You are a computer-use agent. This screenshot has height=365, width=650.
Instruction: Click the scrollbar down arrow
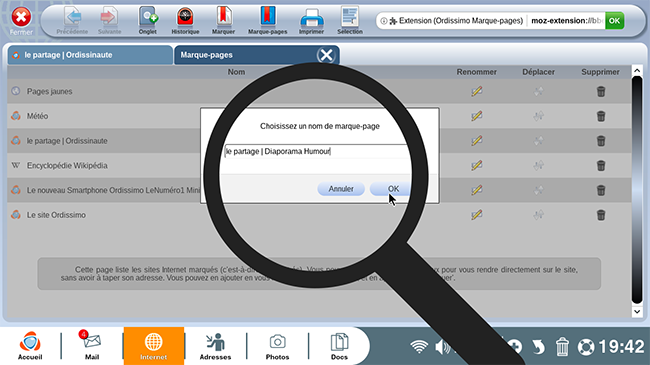(637, 311)
